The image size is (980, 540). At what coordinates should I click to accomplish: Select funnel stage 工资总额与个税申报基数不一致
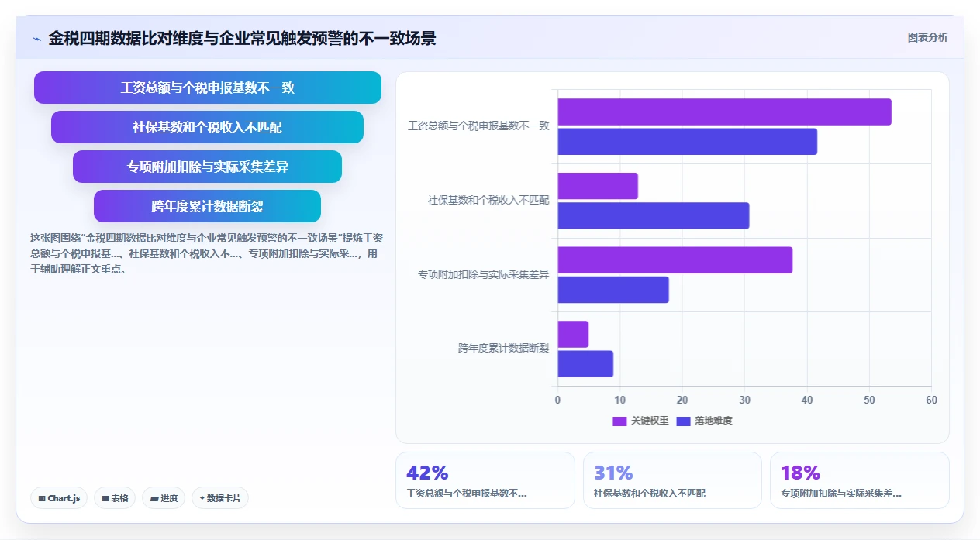[x=208, y=88]
